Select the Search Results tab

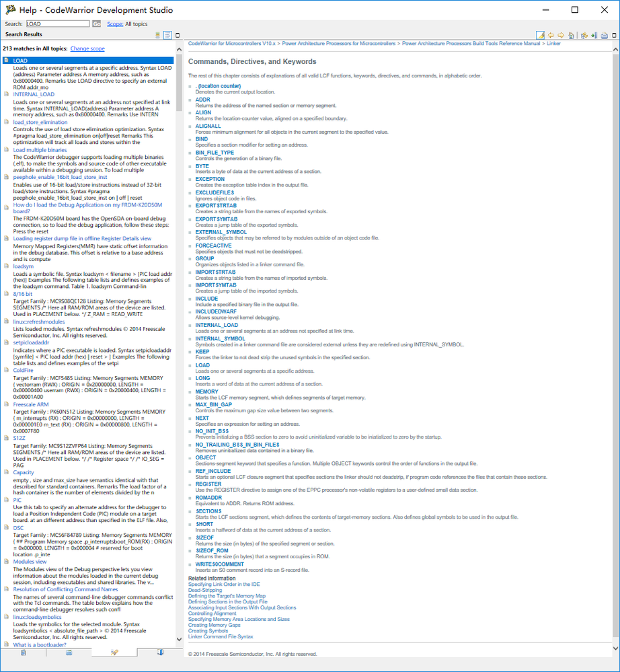coord(114,652)
